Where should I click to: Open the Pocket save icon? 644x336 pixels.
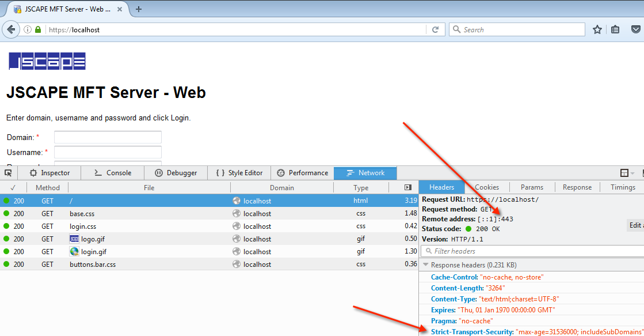[x=636, y=29]
